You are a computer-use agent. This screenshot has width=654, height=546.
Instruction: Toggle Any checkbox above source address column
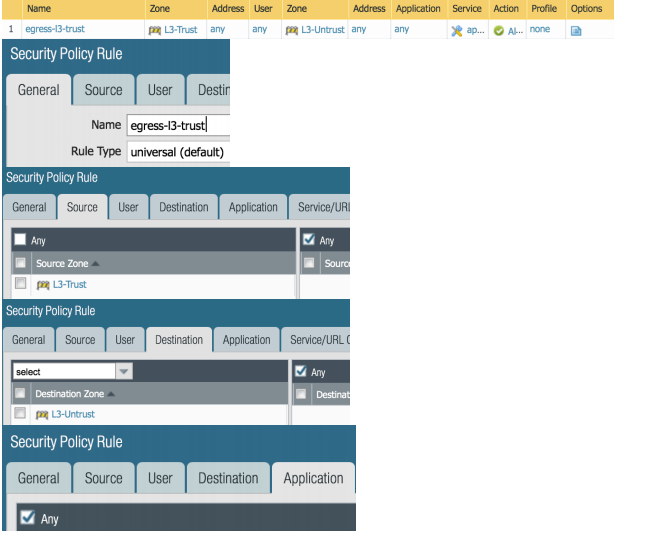point(309,239)
